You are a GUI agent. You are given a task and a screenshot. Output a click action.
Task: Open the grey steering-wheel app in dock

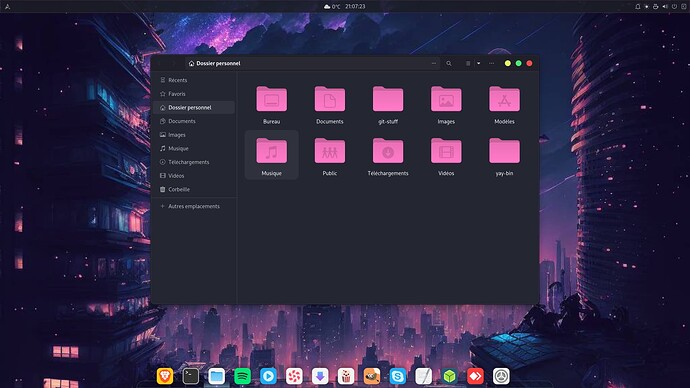tap(501, 376)
